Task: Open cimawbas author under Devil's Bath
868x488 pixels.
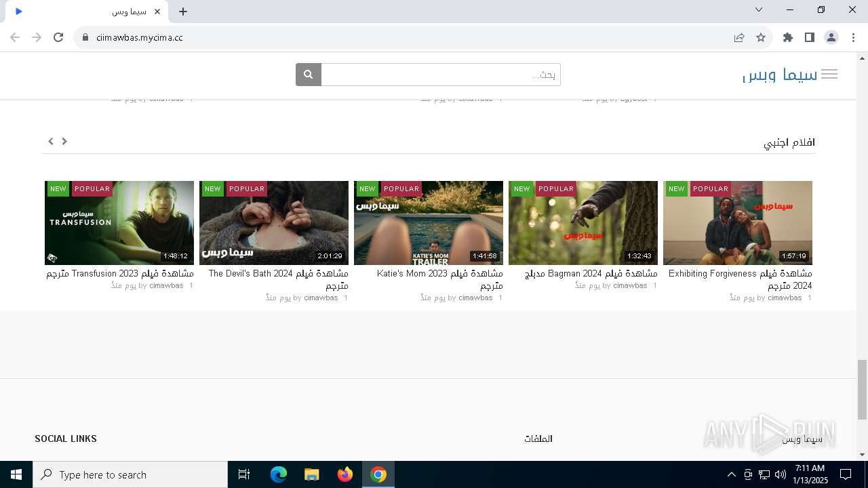Action: pos(321,298)
